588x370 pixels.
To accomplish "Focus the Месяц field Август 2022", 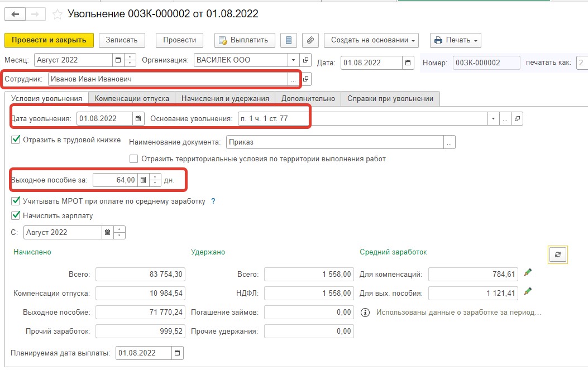I will pos(74,60).
